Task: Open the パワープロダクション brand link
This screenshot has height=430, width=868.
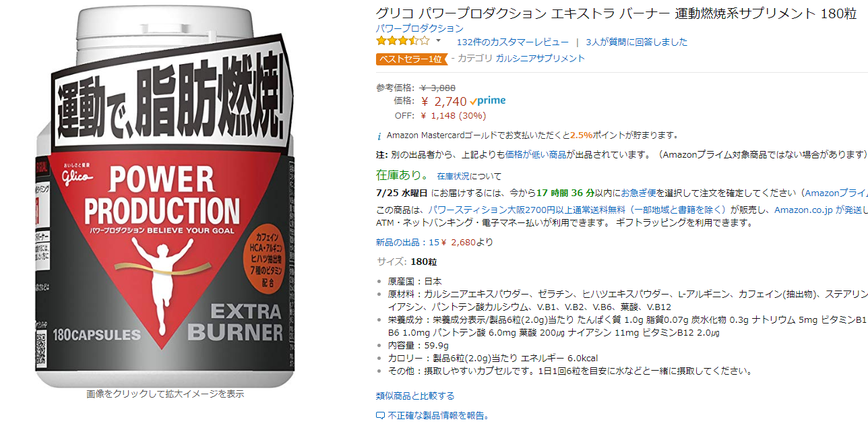Action: coord(419,28)
